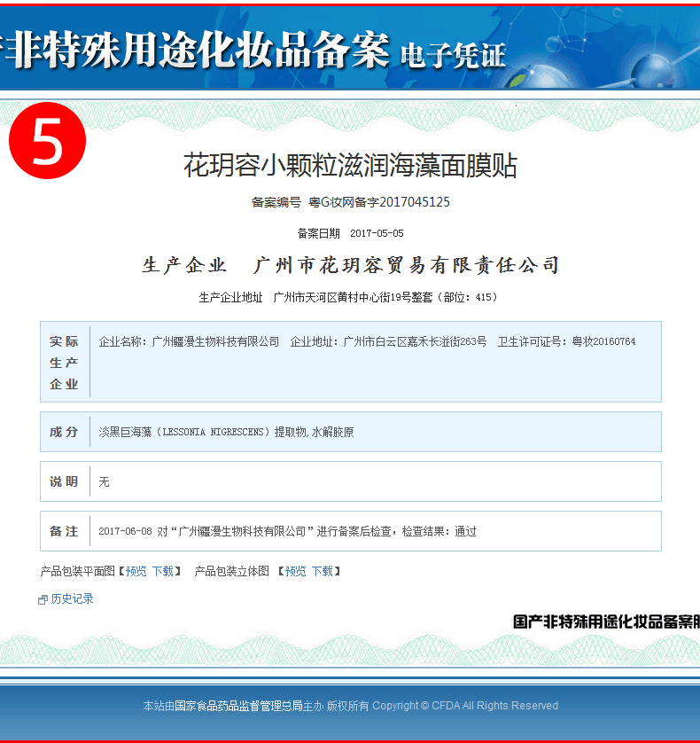700x743 pixels.
Task: Select filing number 粤G妆网备字2017045125
Action: click(x=379, y=202)
